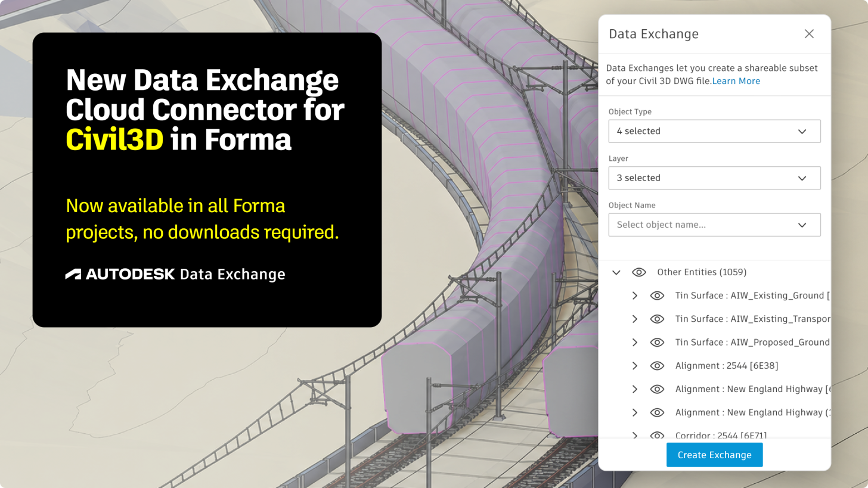This screenshot has height=488, width=868.
Task: Click the Autodesk Data Exchange logo
Action: 175,274
